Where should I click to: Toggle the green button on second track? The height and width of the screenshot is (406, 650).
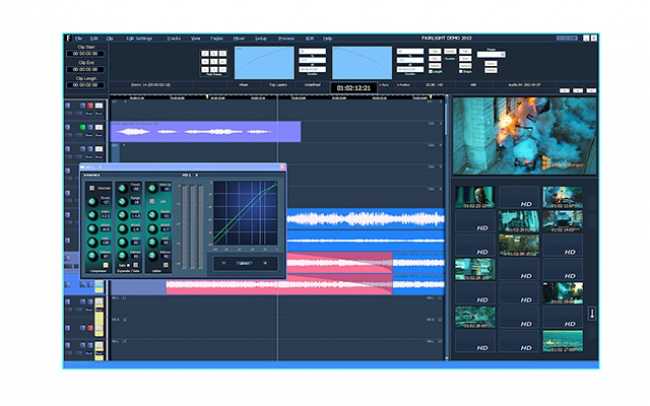click(82, 127)
